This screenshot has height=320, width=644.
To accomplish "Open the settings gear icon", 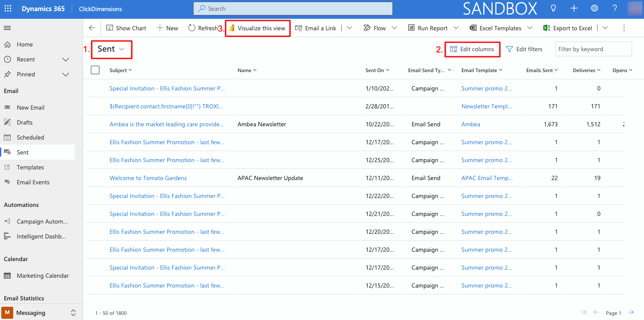I will point(594,9).
